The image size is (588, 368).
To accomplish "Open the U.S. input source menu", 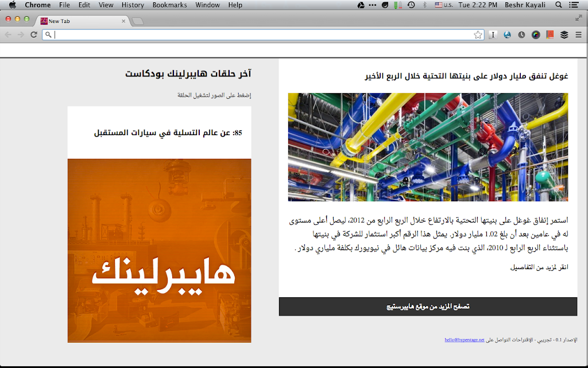I will click(x=444, y=5).
